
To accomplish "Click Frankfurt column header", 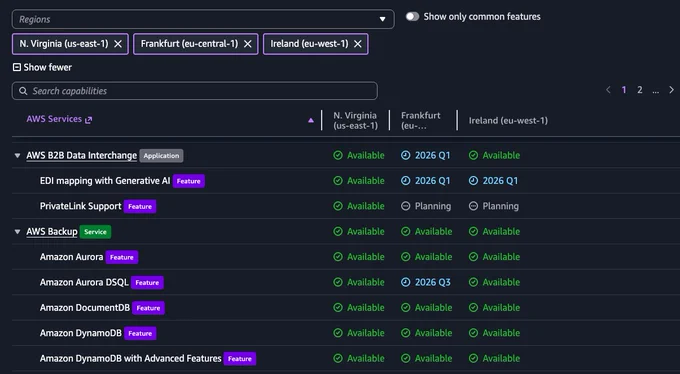I will coord(420,120).
